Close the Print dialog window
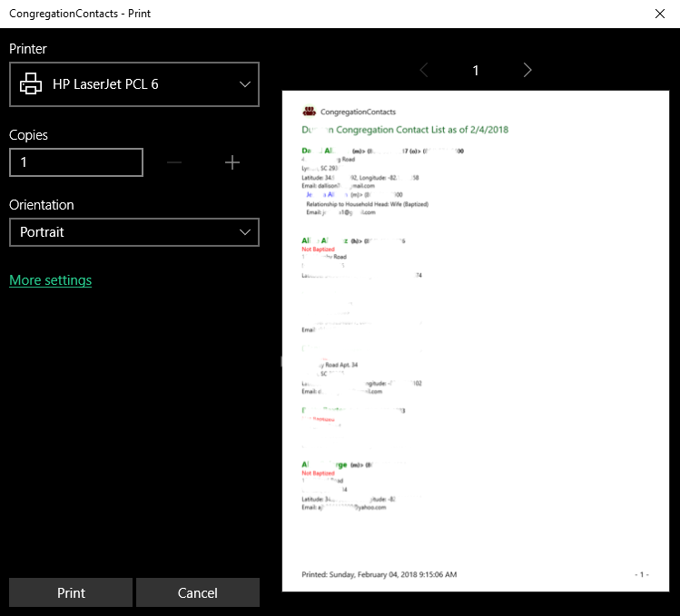 coord(660,14)
